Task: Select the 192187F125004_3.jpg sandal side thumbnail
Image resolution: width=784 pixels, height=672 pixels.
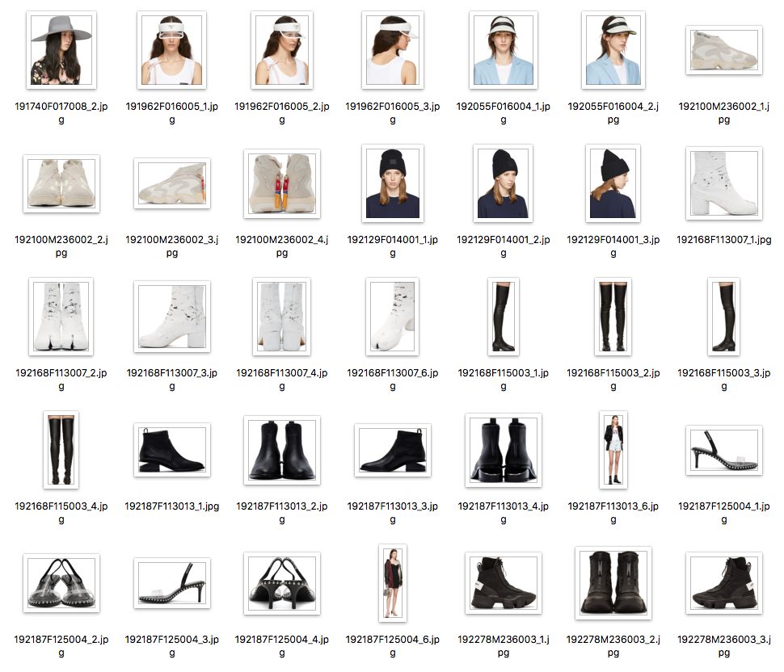Action: coord(171,583)
